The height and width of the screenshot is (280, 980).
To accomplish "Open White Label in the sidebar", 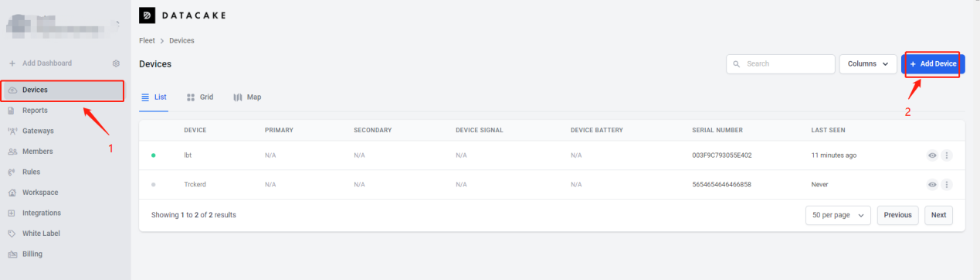I will [x=63, y=233].
